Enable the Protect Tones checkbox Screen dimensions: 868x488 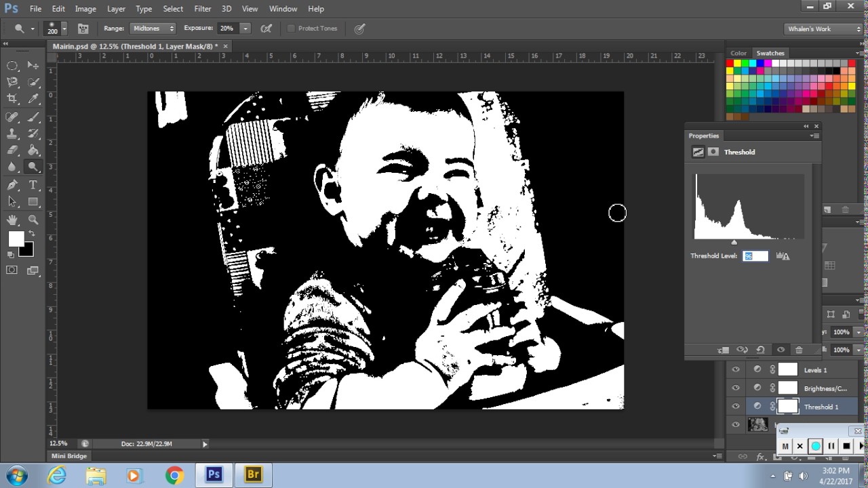[x=291, y=28]
